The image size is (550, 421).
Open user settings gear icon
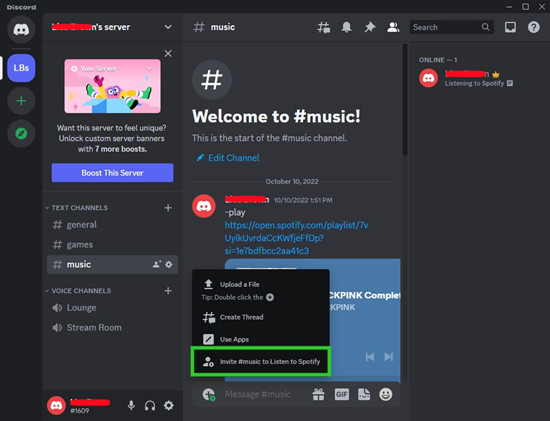[x=169, y=406]
